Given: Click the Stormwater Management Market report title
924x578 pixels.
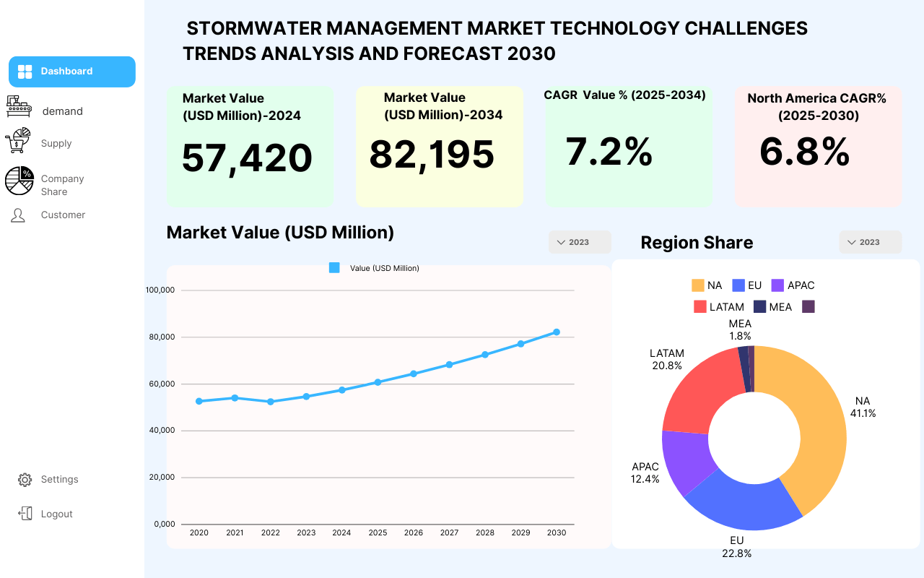Looking at the screenshot, I should coord(495,41).
